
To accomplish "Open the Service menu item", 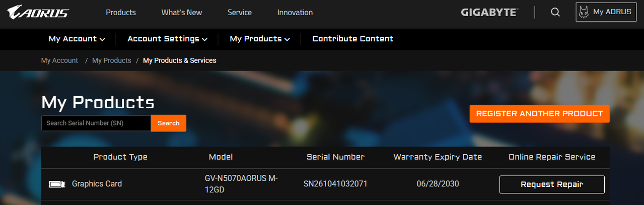I will pos(240,12).
